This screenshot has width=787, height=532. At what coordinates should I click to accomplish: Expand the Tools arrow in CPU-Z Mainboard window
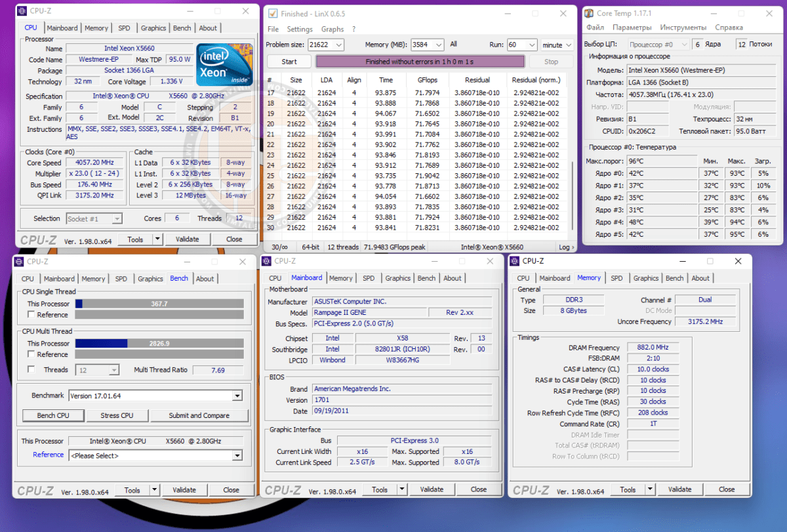402,489
